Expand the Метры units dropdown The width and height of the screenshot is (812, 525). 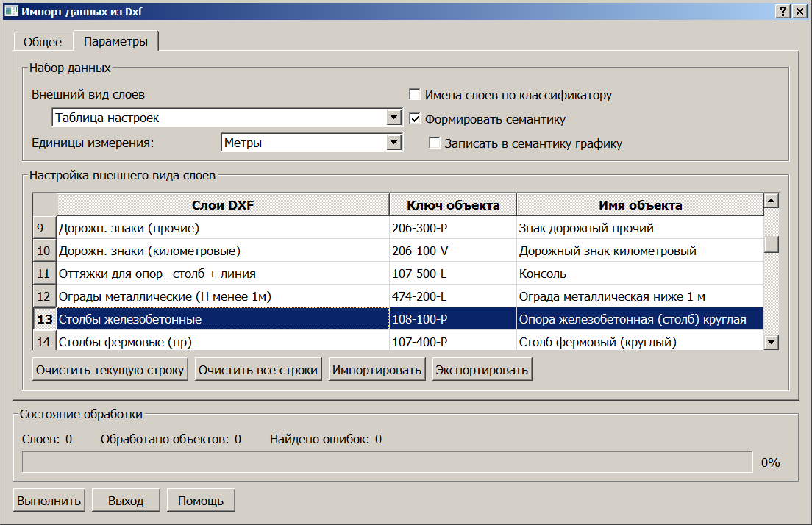tap(393, 143)
